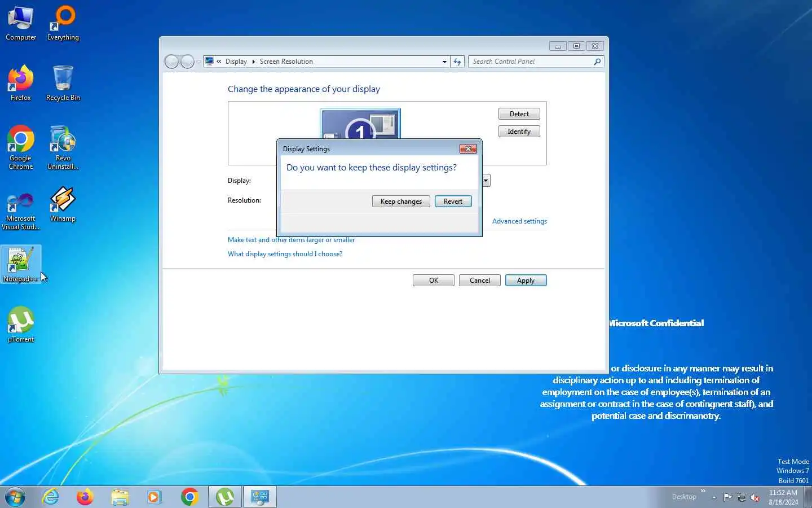This screenshot has width=812, height=508.
Task: Open 'What display settings should I choose?' link
Action: pos(285,254)
